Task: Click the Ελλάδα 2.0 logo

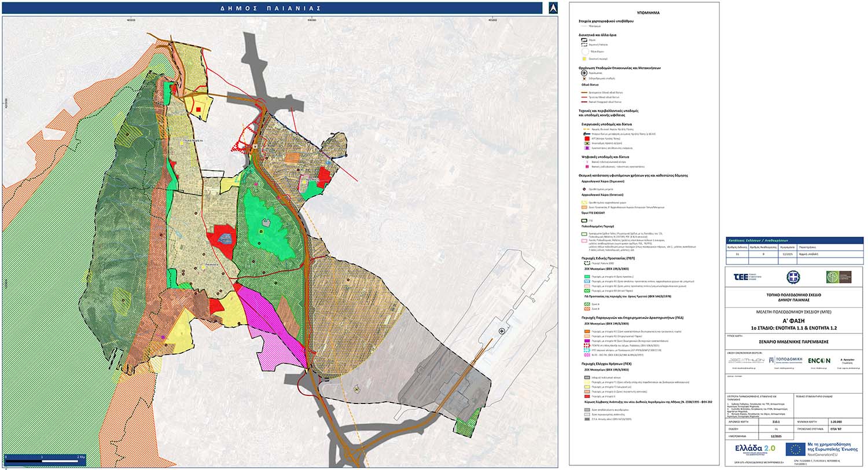Action: point(754,449)
